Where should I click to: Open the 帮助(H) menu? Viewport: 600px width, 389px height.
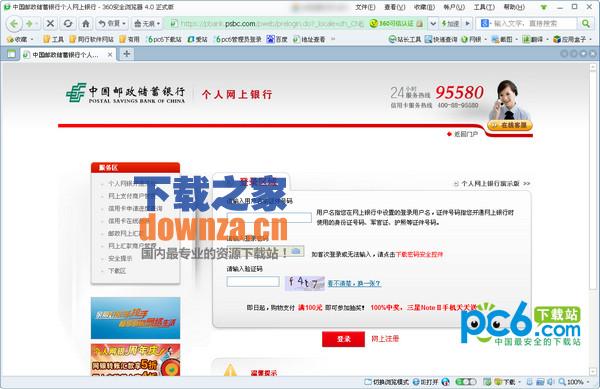514,7
